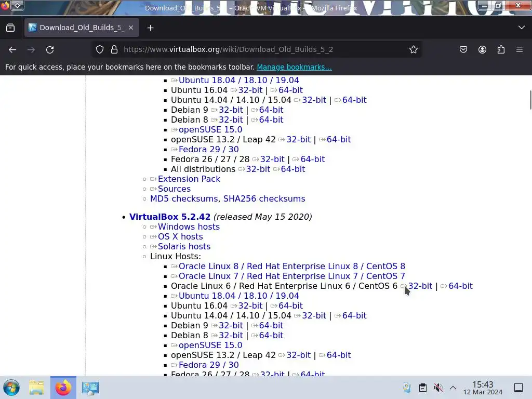Open Firefox View icon beside the tabs
The image size is (532, 399).
(10, 28)
